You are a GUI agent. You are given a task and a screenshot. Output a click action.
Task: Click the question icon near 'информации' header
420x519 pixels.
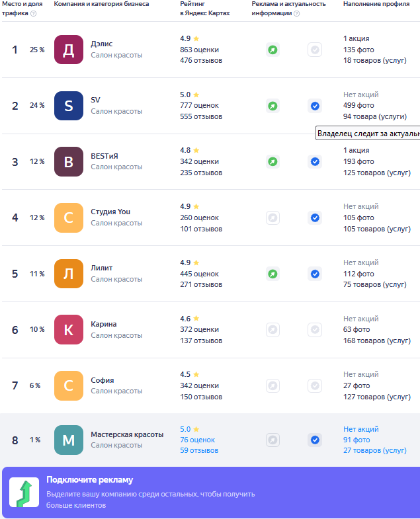pyautogui.click(x=297, y=14)
